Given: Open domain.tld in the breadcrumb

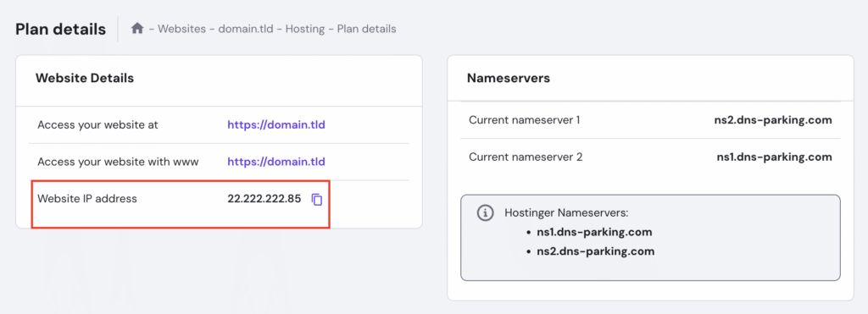Looking at the screenshot, I should pyautogui.click(x=246, y=29).
